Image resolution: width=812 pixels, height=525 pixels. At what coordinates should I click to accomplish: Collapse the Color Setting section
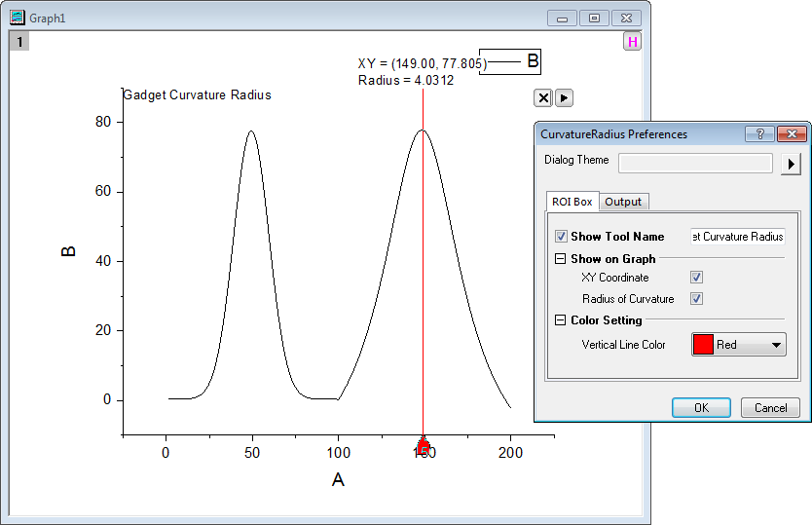tap(561, 319)
